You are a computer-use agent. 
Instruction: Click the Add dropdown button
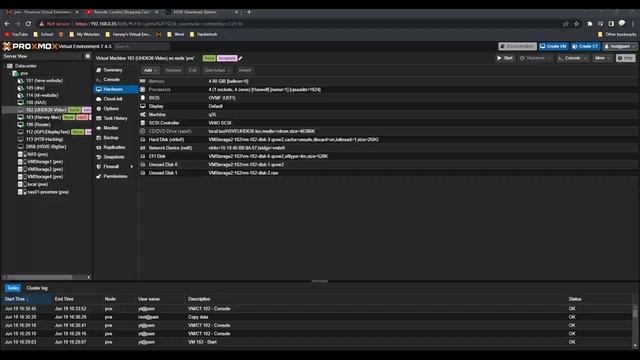pos(150,70)
